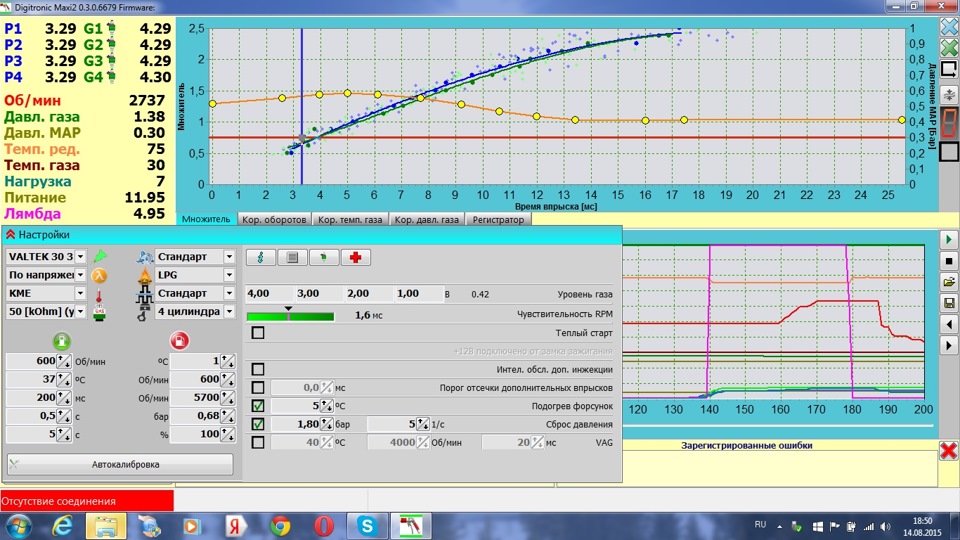Click the 4,00 gas level field
The height and width of the screenshot is (540, 960).
point(269,294)
